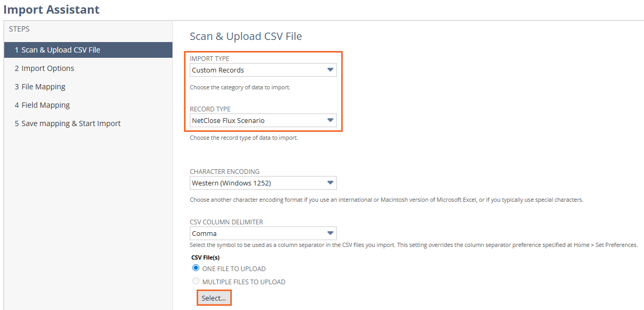Open the Character Encoding dropdown
The height and width of the screenshot is (310, 644).
(x=263, y=183)
